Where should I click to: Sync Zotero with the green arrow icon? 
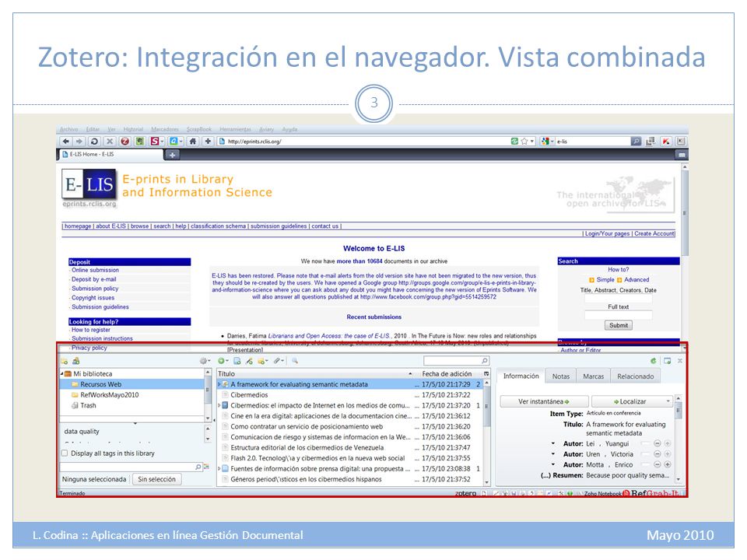654,361
